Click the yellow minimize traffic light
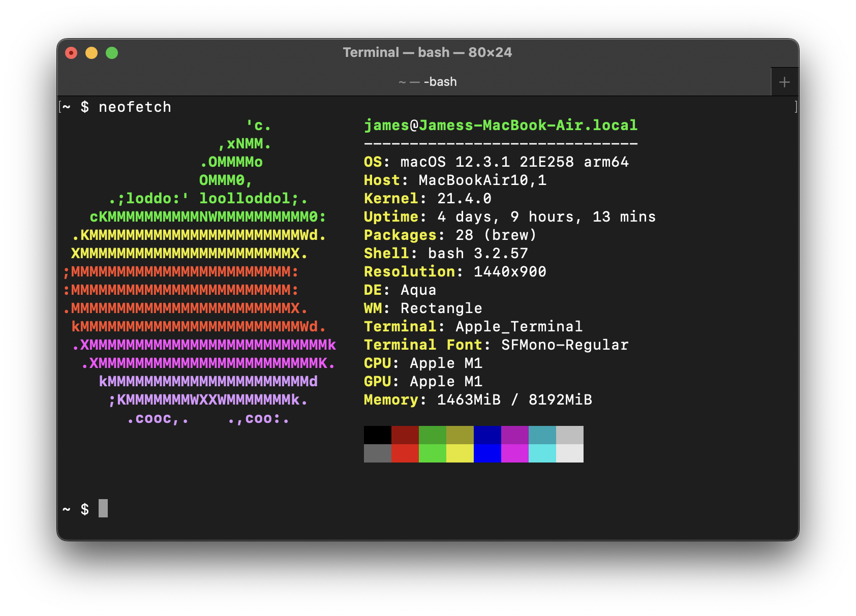 pyautogui.click(x=91, y=52)
